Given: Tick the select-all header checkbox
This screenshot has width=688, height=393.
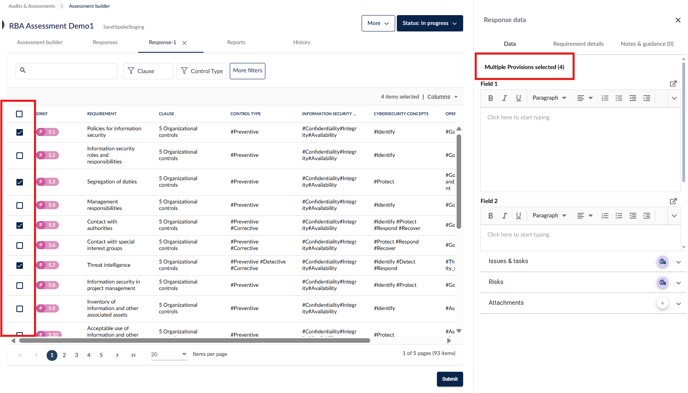Looking at the screenshot, I should 19,114.
